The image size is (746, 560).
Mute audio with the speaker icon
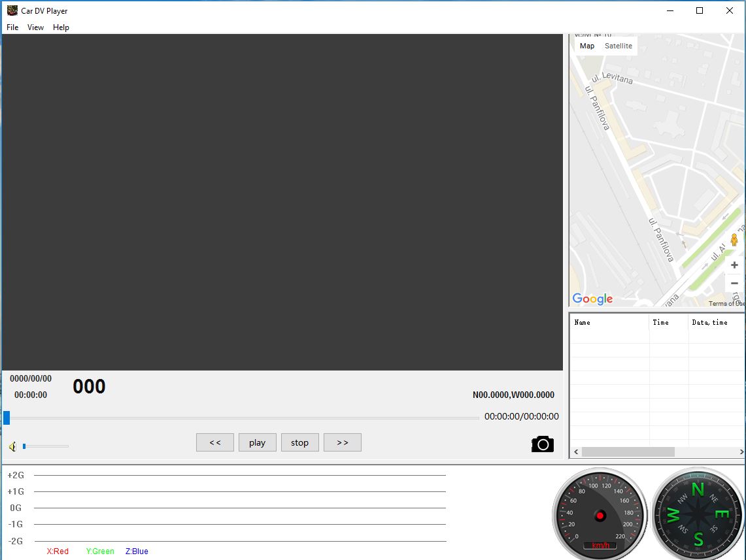12,446
